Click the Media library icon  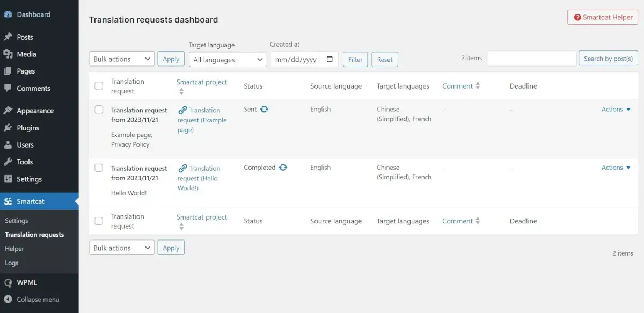coord(8,54)
